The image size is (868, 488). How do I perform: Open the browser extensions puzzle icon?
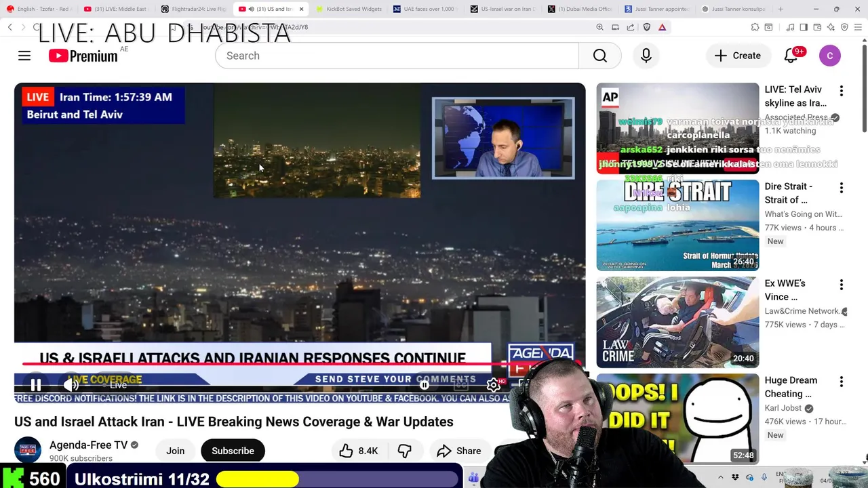[x=755, y=27]
